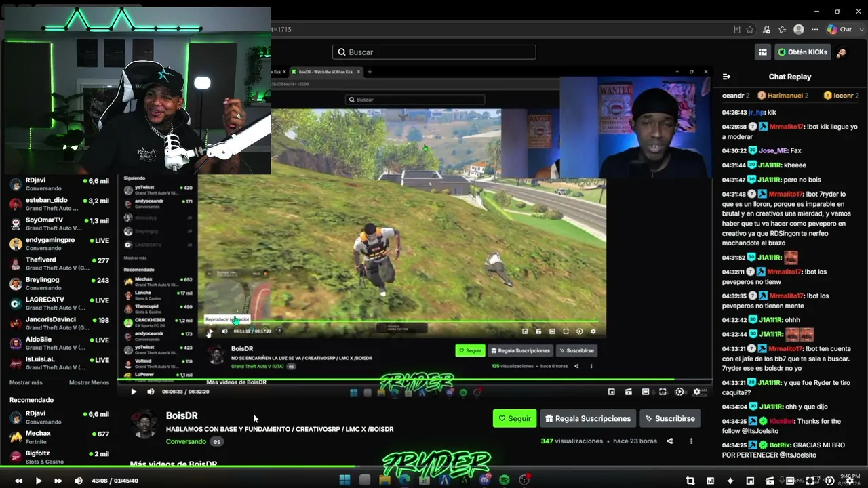Open the 'Grand Theft Auto V (GTA)' nested link
The height and width of the screenshot is (488, 868).
[257, 366]
